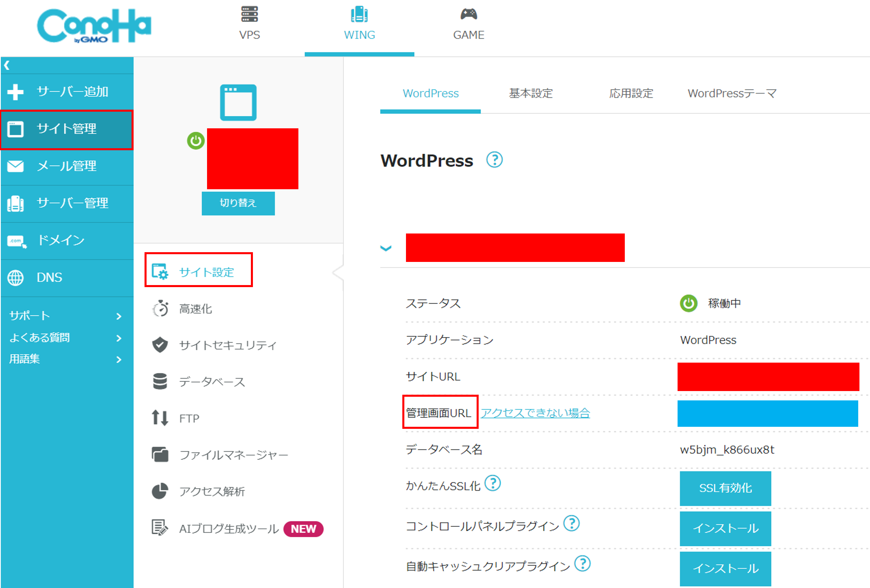The width and height of the screenshot is (870, 588).
Task: Click the VPS tab label
Action: click(249, 35)
